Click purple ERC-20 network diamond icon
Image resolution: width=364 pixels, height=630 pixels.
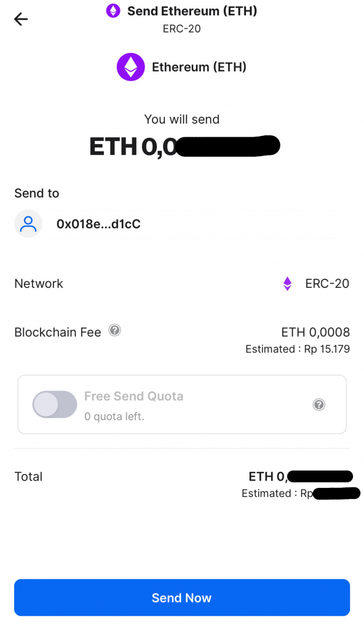(x=287, y=284)
